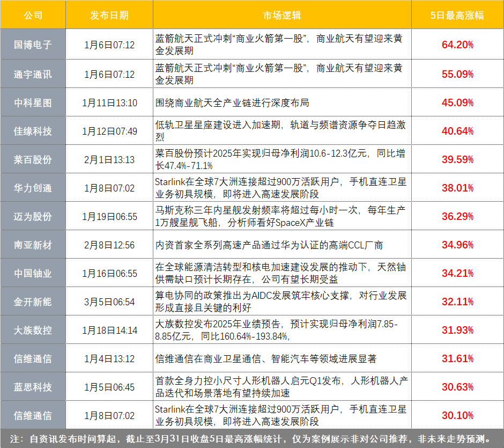Click the 佳缘科技 company cell

(33, 131)
